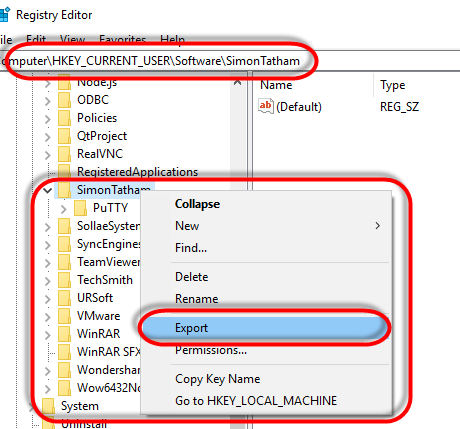Click the WinRAR folder icon
460x429 pixels.
click(64, 334)
